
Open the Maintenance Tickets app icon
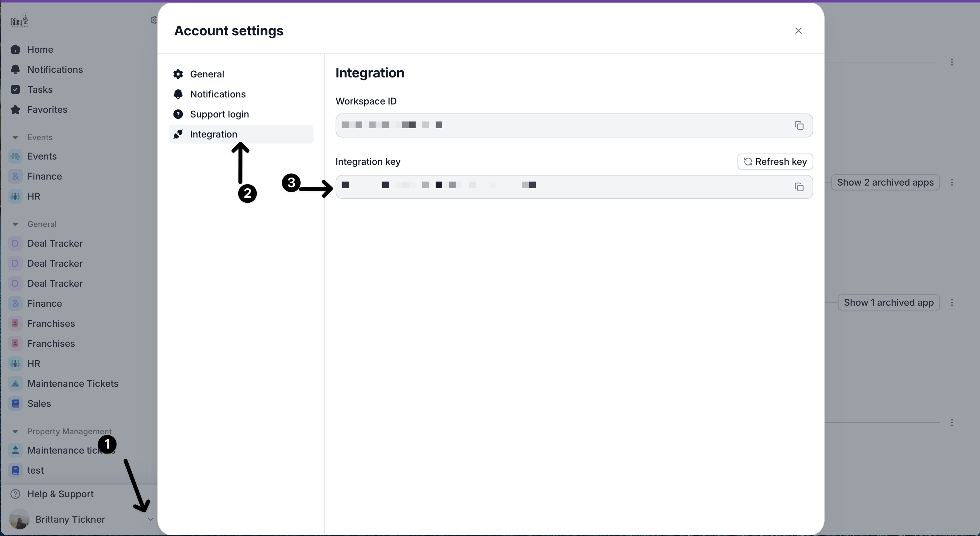(x=15, y=384)
